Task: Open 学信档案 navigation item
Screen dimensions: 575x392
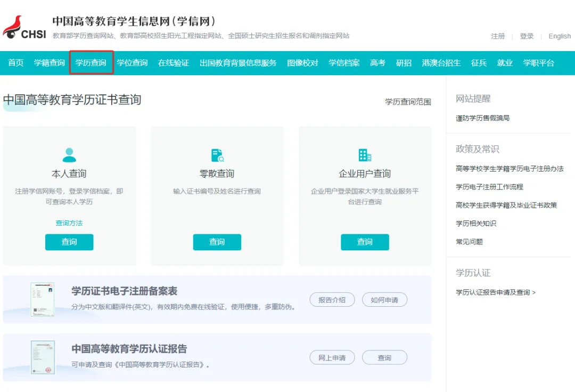Action: (x=344, y=63)
